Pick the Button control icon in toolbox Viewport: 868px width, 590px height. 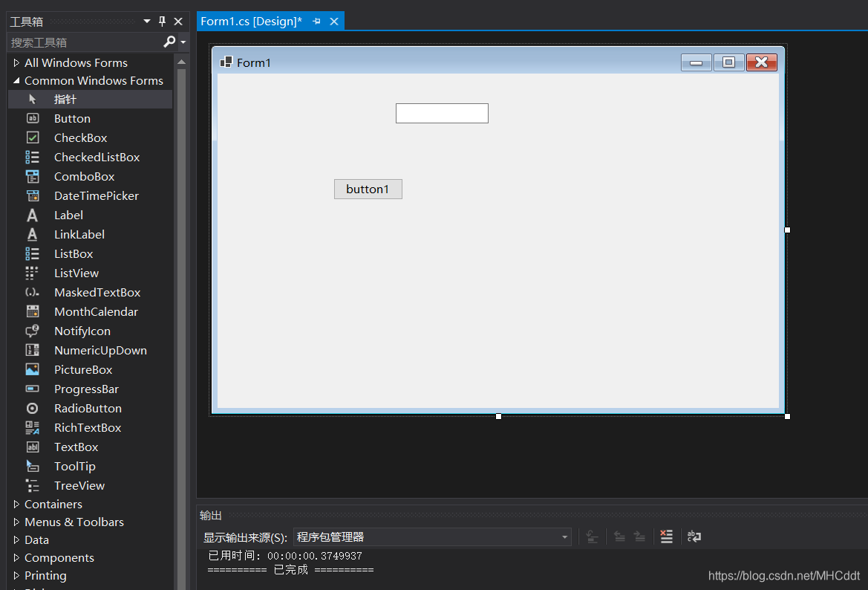(33, 119)
